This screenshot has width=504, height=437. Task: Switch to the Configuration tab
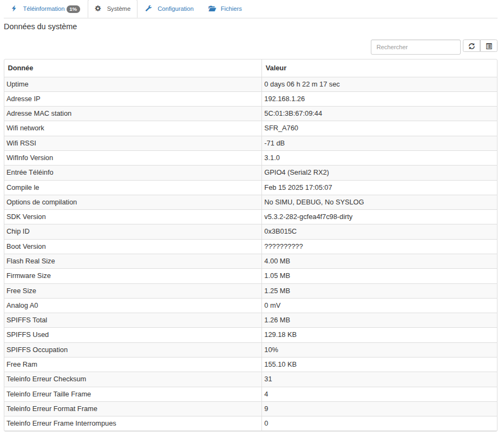point(175,9)
